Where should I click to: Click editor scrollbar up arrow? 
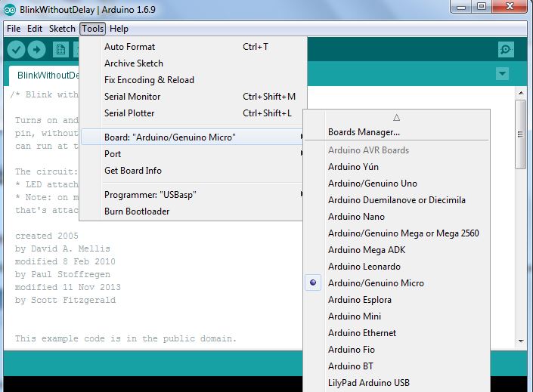pyautogui.click(x=521, y=92)
